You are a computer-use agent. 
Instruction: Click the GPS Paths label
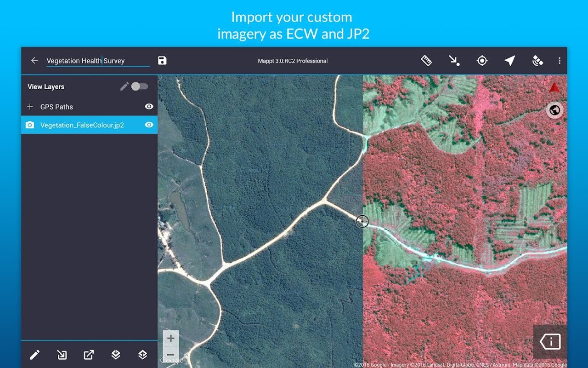pos(57,107)
